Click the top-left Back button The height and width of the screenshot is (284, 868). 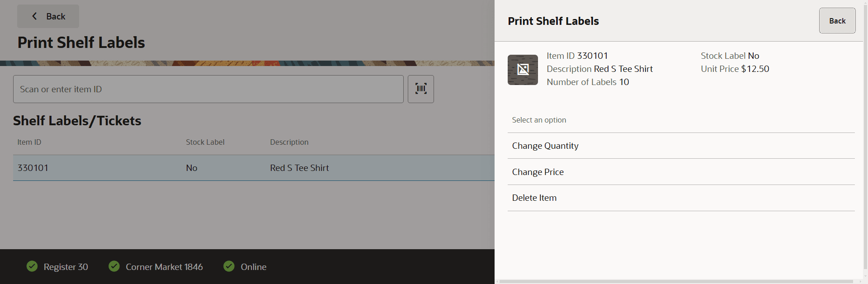[x=48, y=16]
